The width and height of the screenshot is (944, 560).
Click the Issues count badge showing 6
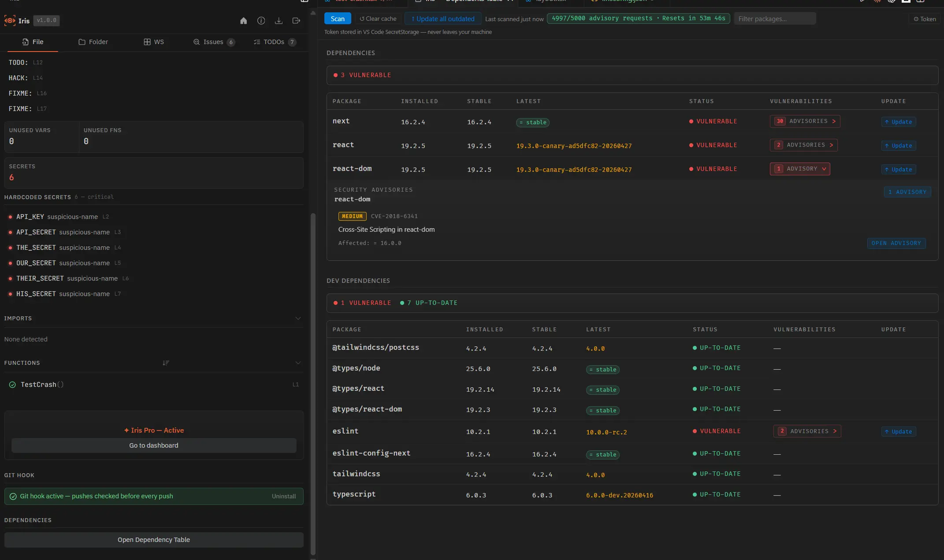tap(231, 42)
